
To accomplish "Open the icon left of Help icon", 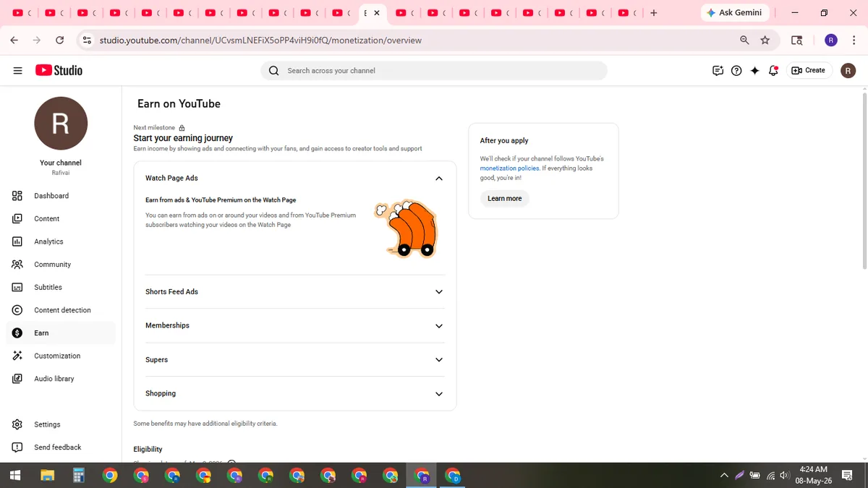I will (718, 70).
